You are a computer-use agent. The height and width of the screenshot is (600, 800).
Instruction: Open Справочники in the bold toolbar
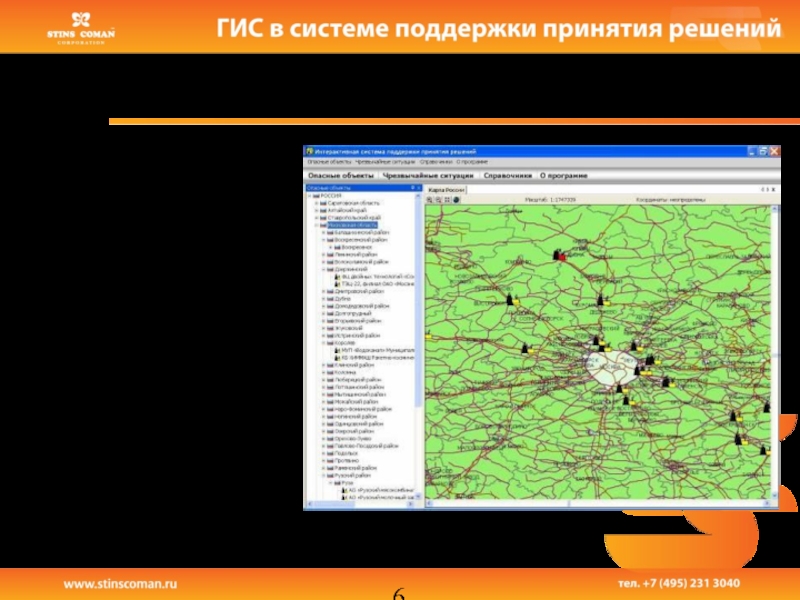click(508, 176)
